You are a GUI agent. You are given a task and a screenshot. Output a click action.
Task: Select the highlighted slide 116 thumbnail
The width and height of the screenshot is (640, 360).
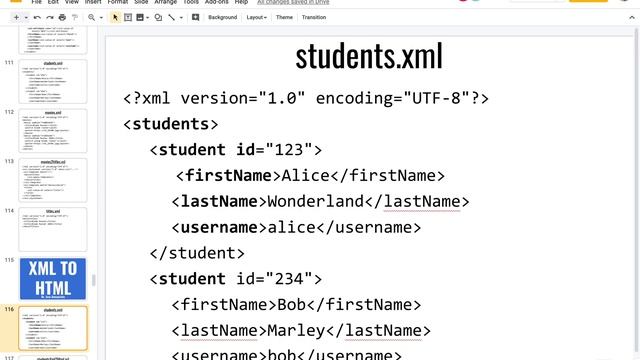tap(53, 328)
